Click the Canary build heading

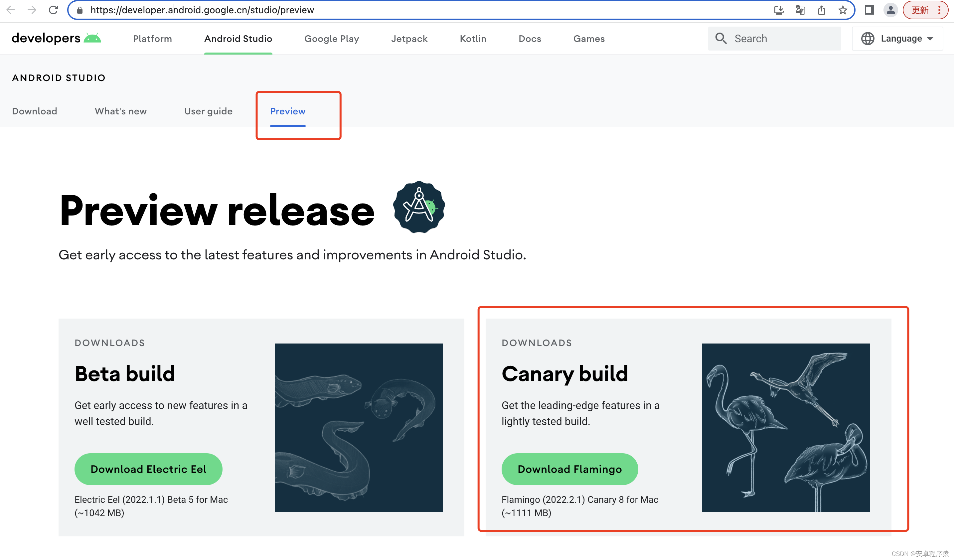[x=565, y=374]
